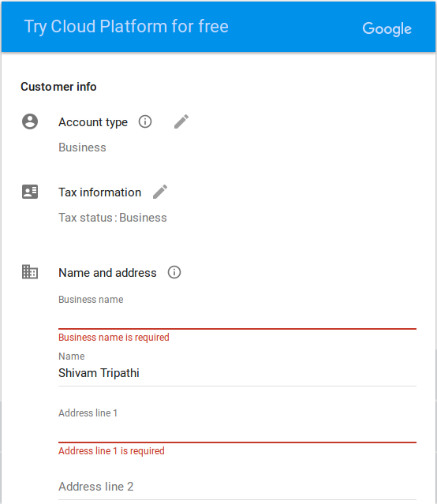Image resolution: width=437 pixels, height=504 pixels.
Task: Click the 'Customer info' heading
Action: 58,87
